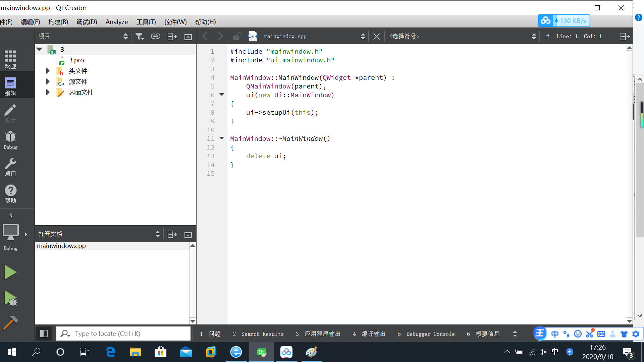Screen dimensions: 644x362
Task: Click the filter tree funnel icon
Action: click(x=139, y=36)
